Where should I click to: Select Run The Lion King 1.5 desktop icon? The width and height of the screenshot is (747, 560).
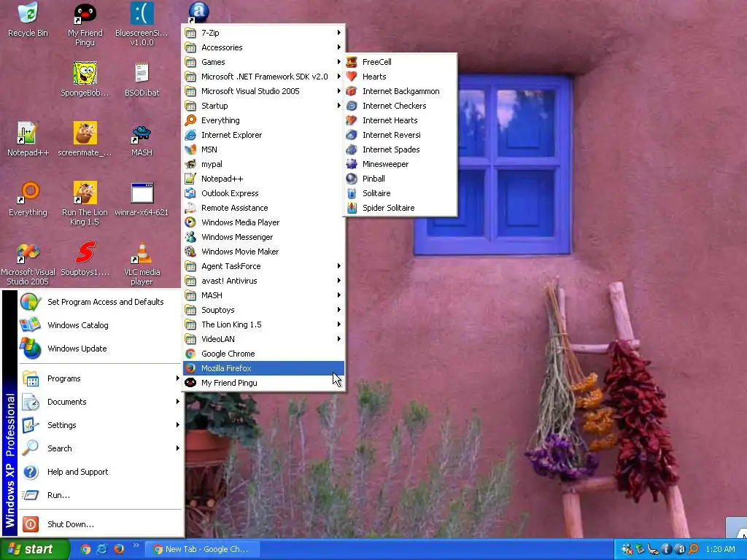click(85, 204)
